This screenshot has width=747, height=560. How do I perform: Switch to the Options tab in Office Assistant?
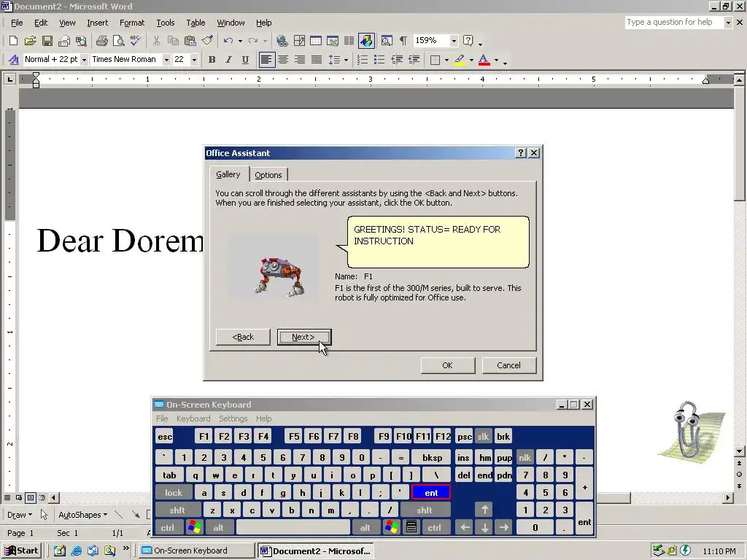click(x=268, y=175)
